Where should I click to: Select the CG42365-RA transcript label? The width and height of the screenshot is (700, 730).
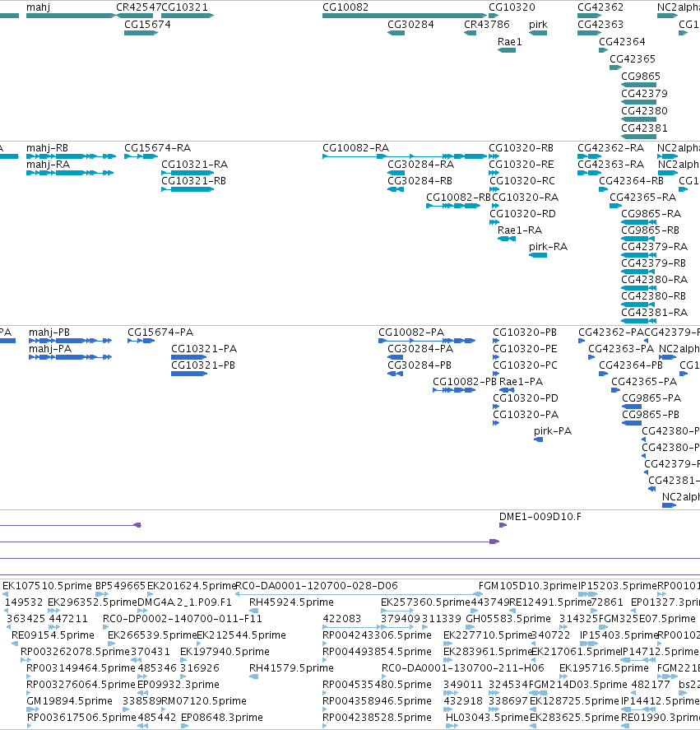pyautogui.click(x=642, y=198)
